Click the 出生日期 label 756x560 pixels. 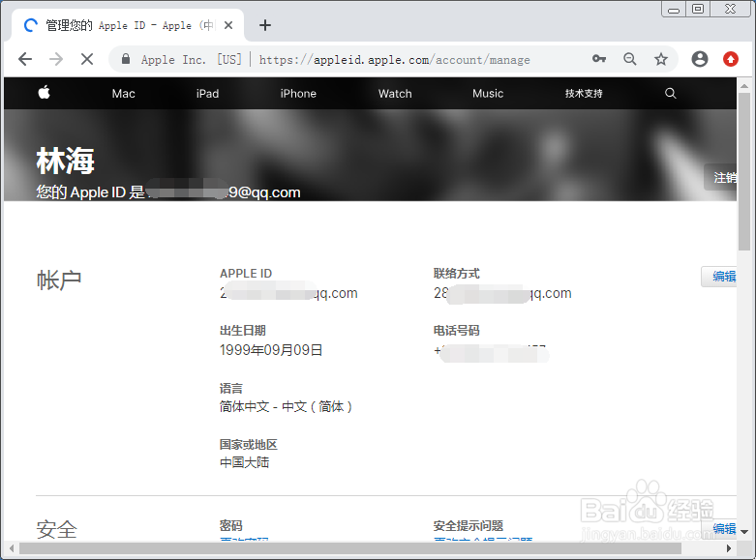tap(243, 331)
